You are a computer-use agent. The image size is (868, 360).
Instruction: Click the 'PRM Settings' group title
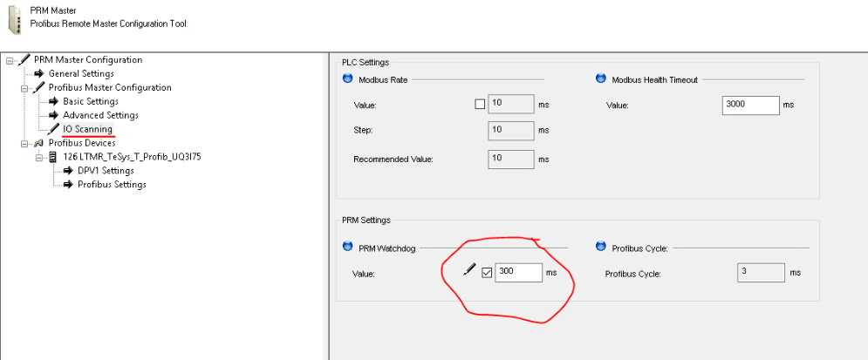[x=366, y=220]
